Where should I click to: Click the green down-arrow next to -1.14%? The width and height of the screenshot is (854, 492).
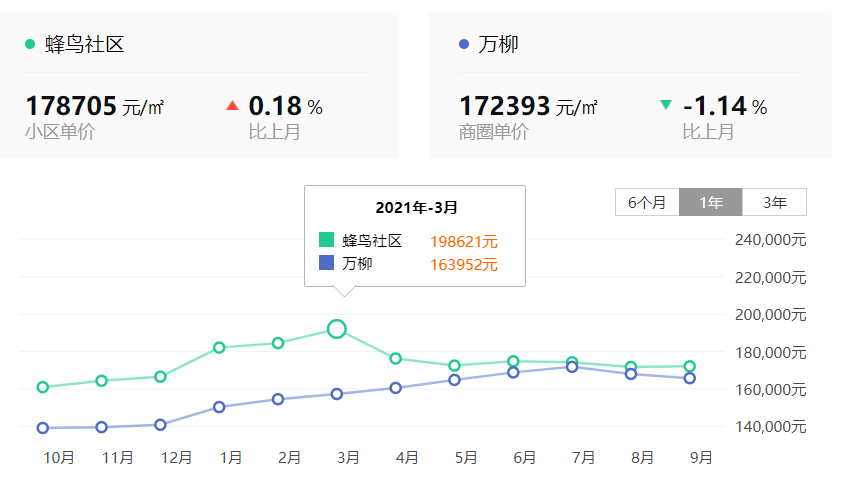click(666, 105)
